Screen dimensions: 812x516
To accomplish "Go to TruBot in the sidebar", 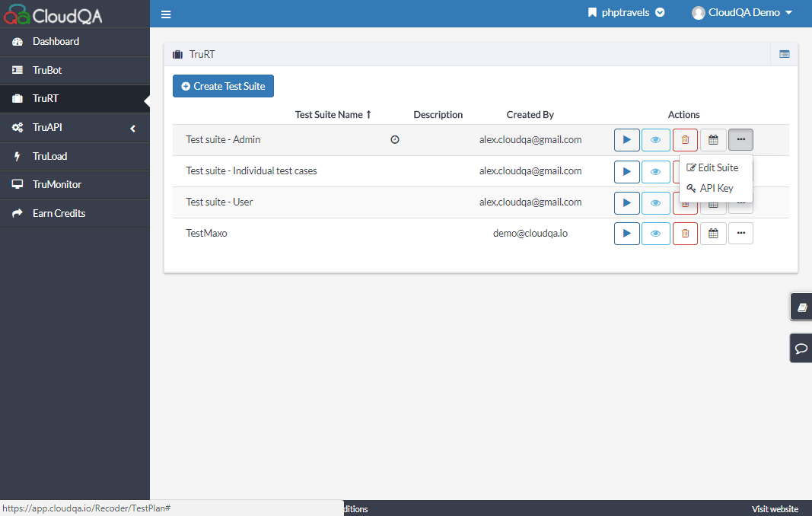I will [75, 70].
